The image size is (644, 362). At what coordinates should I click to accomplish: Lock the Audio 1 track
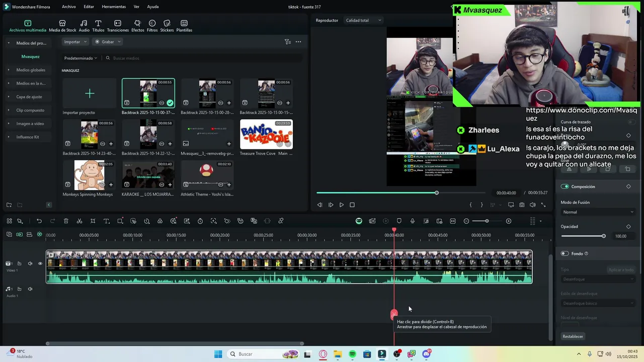coord(19,289)
